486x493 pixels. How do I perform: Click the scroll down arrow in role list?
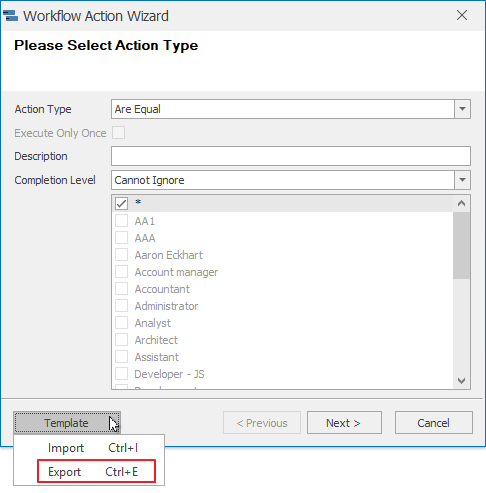click(x=461, y=380)
